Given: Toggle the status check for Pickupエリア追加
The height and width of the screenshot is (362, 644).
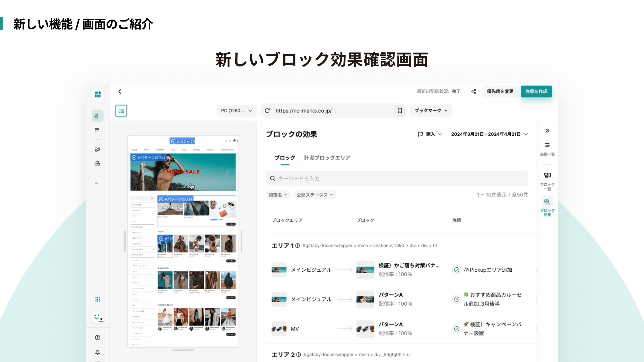Looking at the screenshot, I should [457, 270].
